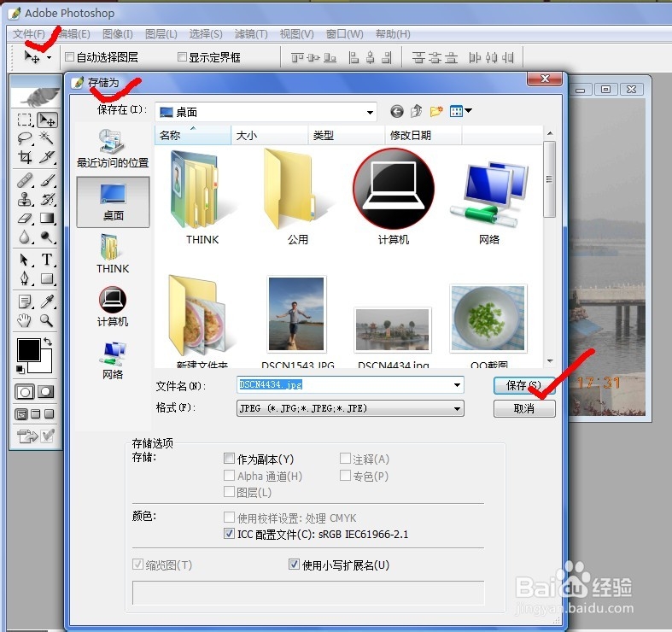
Task: Sort files by 修改日期 column
Action: tap(423, 136)
